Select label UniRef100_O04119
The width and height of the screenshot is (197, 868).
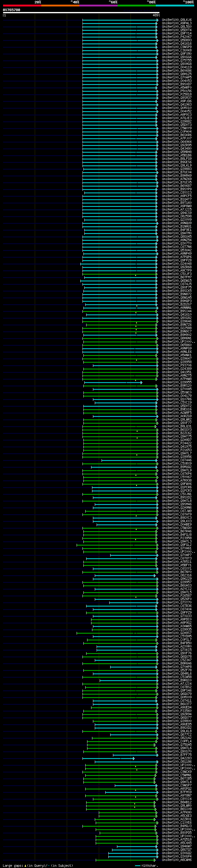[177, 67]
